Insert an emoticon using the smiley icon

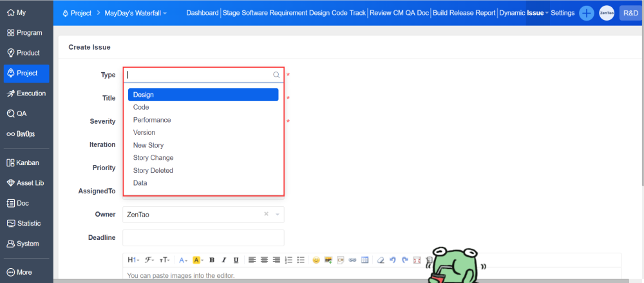click(x=316, y=260)
